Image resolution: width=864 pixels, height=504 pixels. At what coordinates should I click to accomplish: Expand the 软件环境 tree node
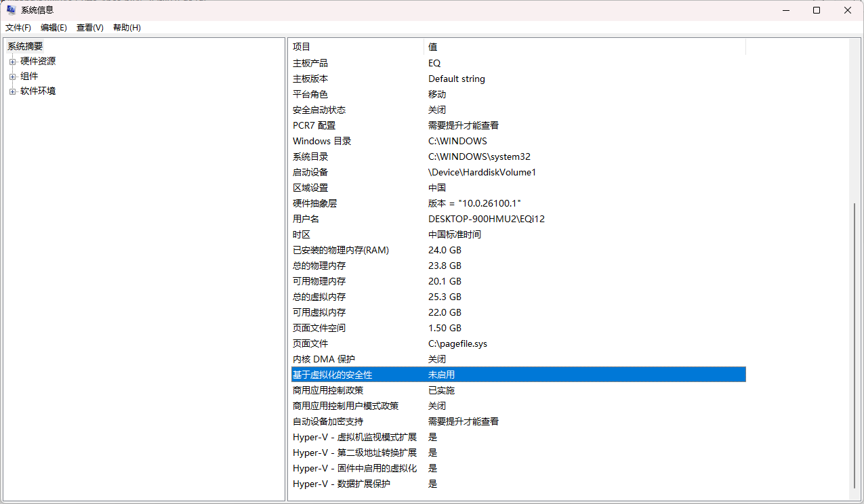pyautogui.click(x=12, y=91)
